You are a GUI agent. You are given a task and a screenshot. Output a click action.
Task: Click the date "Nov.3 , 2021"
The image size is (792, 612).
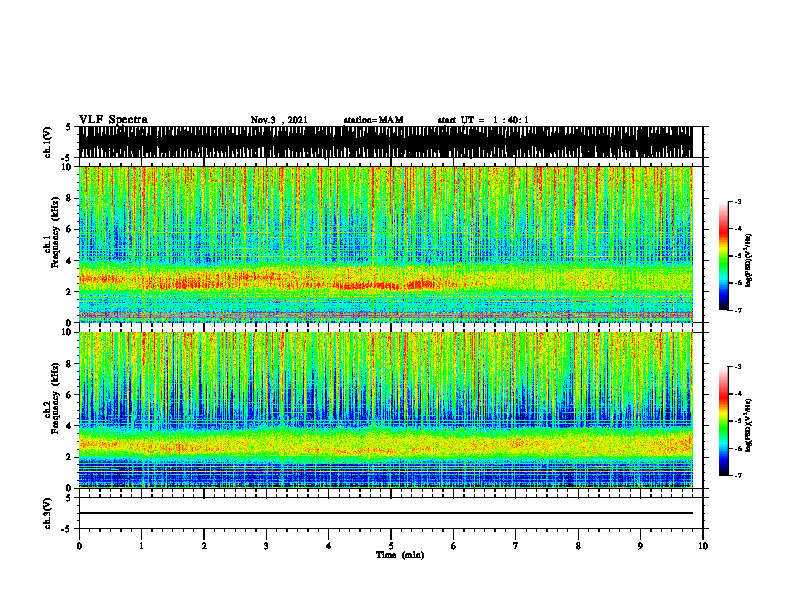click(x=279, y=120)
